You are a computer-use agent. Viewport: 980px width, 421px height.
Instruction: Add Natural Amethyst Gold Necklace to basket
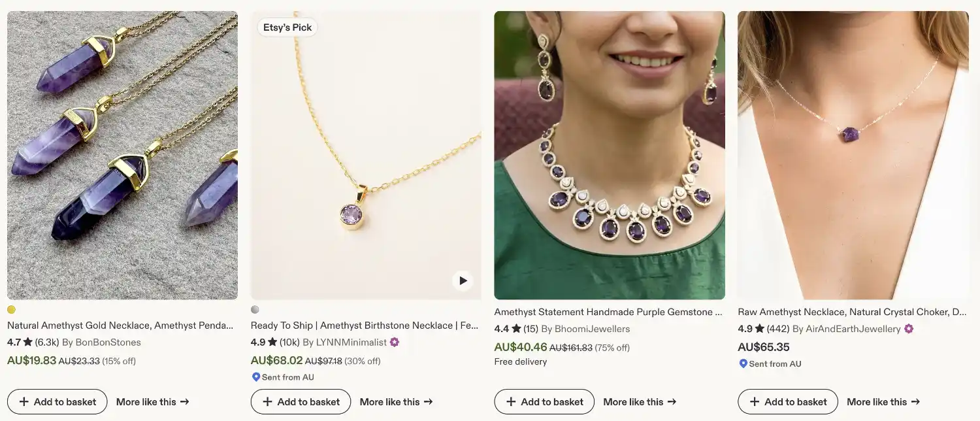pos(57,401)
